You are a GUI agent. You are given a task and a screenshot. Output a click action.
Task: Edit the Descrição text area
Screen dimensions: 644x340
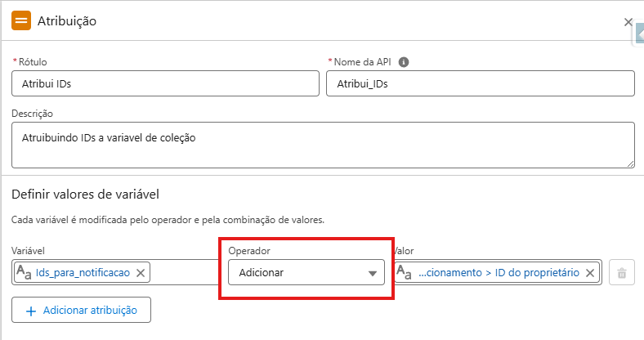coord(323,145)
